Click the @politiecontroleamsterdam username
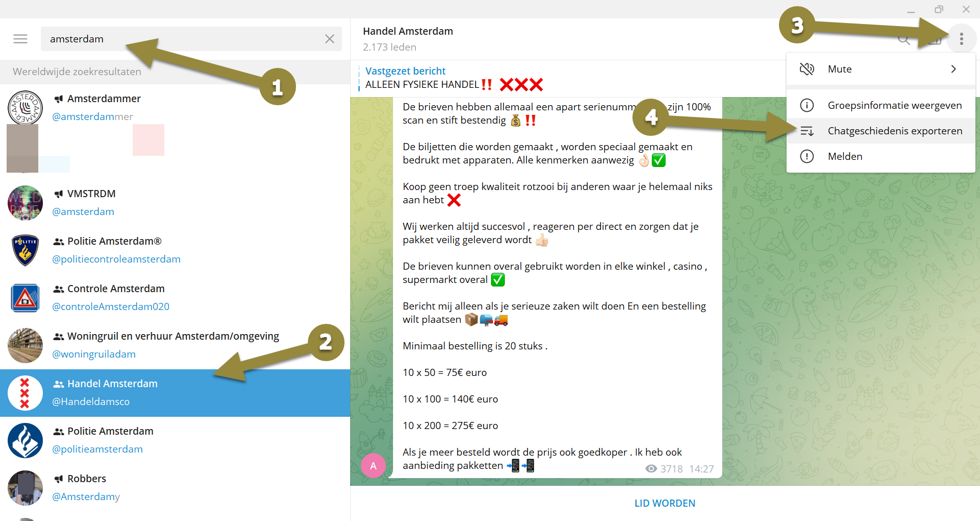This screenshot has height=521, width=980. [x=116, y=259]
